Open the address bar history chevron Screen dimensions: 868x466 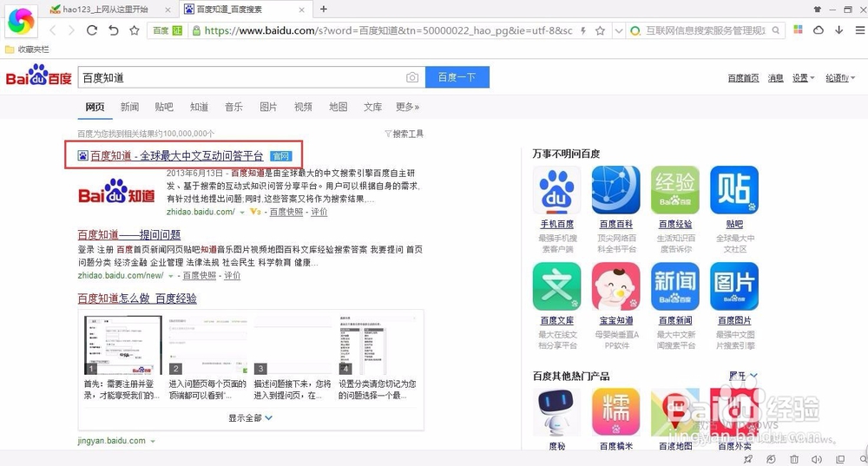coord(619,31)
